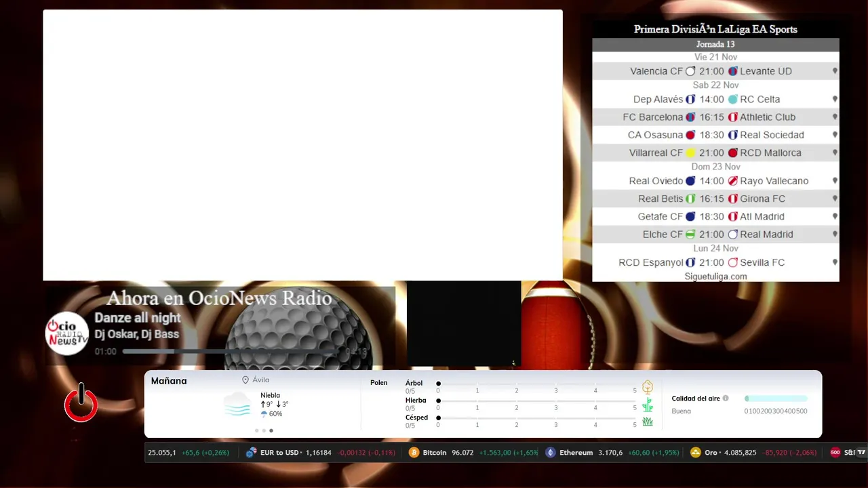868x488 pixels.
Task: Click the Calidad del aire info icon
Action: tap(726, 399)
